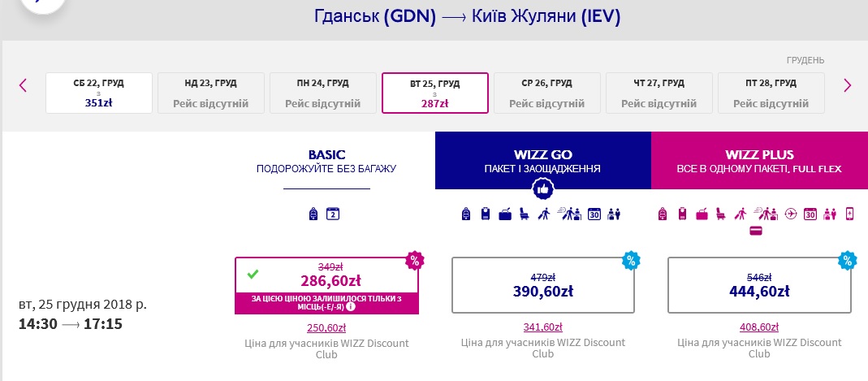Image resolution: width=868 pixels, height=381 pixels.
Task: Select the WIZZ Go fare 390,60zł
Action: (543, 285)
